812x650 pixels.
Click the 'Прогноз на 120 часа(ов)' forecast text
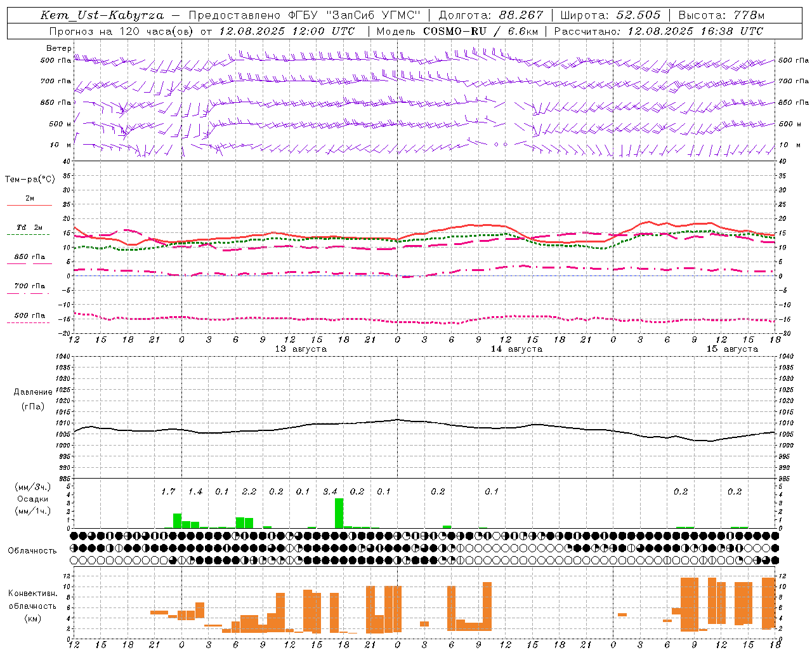tap(122, 31)
